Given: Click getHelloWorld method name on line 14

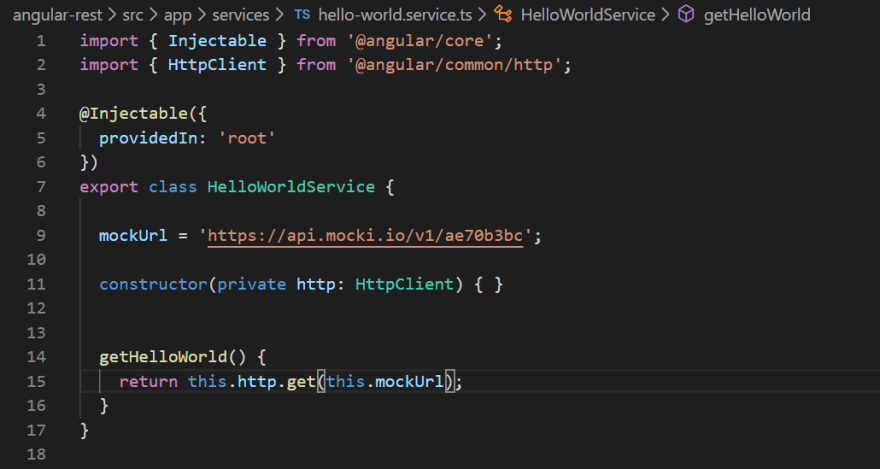Looking at the screenshot, I should click(x=163, y=357).
